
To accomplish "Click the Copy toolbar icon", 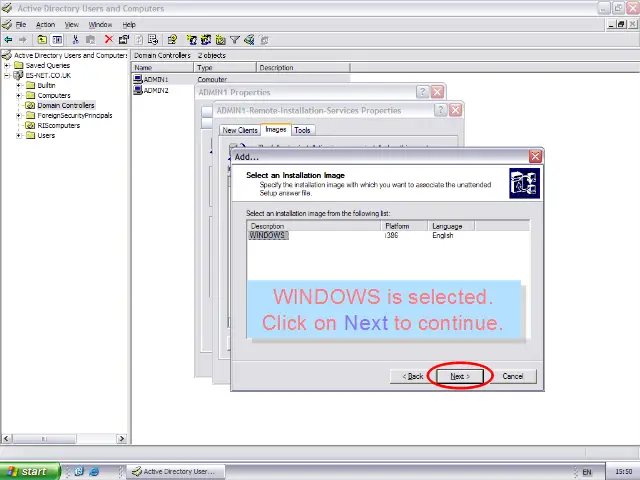I will 90,40.
